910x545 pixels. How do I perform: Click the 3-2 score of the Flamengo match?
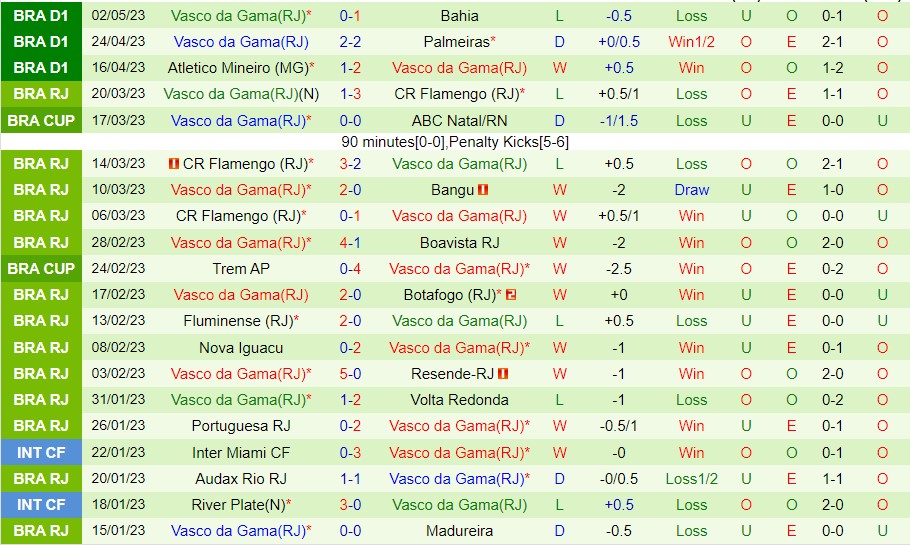350,164
